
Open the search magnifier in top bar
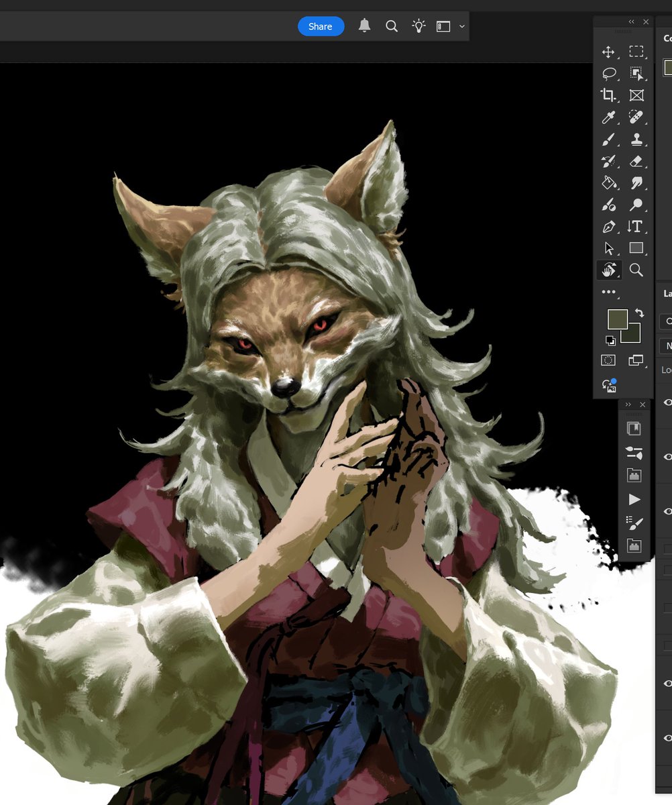click(392, 26)
